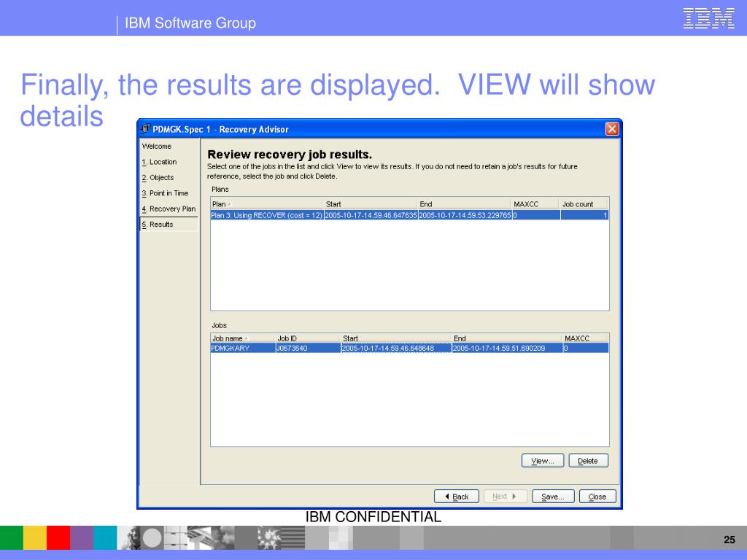Sort plans by Plan column header
This screenshot has height=560, width=747.
pyautogui.click(x=266, y=204)
